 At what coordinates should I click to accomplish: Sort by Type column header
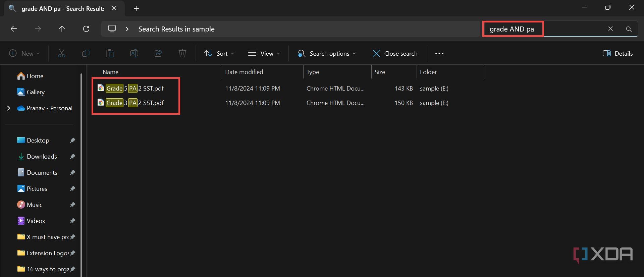click(313, 72)
